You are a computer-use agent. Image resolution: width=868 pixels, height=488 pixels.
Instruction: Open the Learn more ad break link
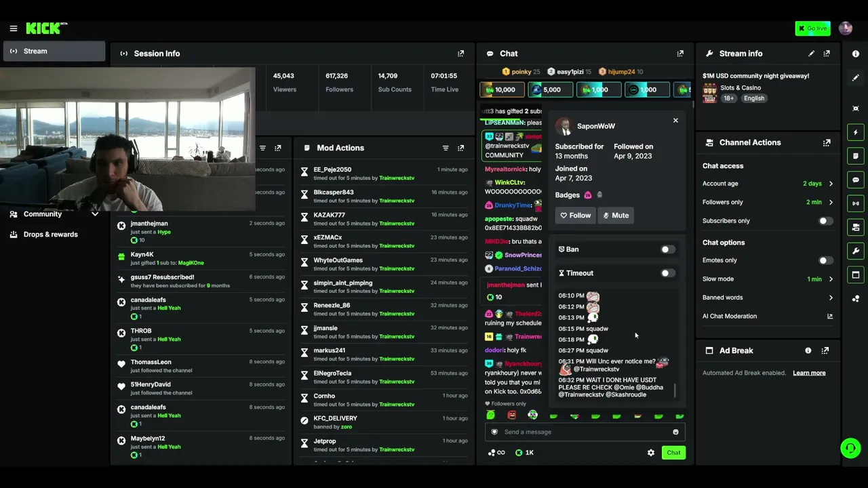[x=809, y=373]
